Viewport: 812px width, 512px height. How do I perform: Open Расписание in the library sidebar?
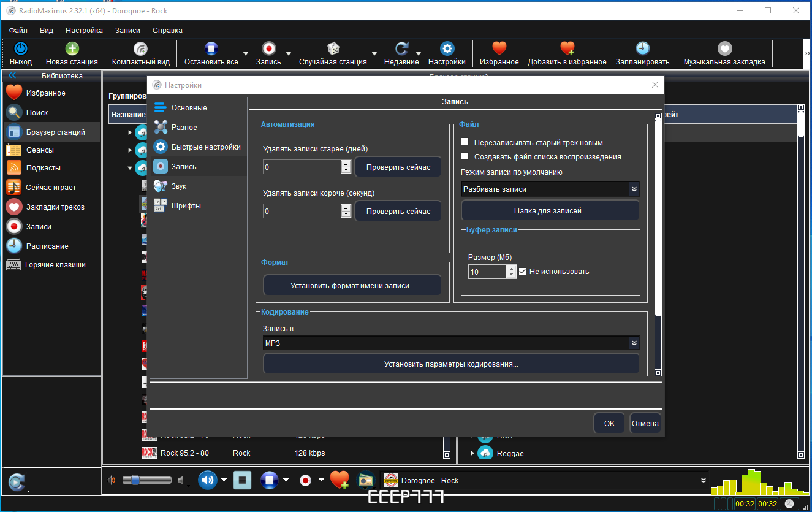pyautogui.click(x=51, y=246)
